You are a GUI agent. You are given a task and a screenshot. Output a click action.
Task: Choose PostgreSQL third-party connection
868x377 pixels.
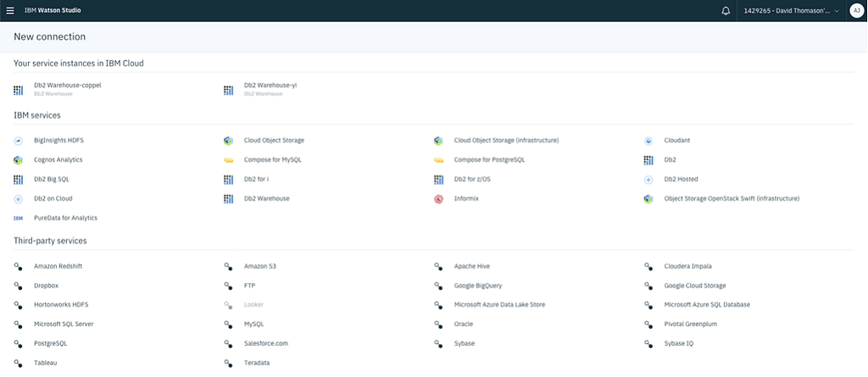tap(50, 344)
